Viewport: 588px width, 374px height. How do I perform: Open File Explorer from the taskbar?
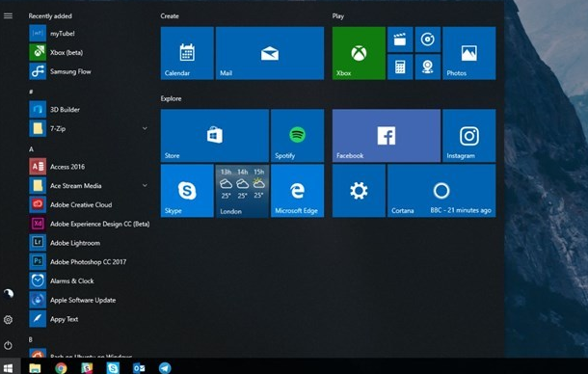tap(35, 368)
